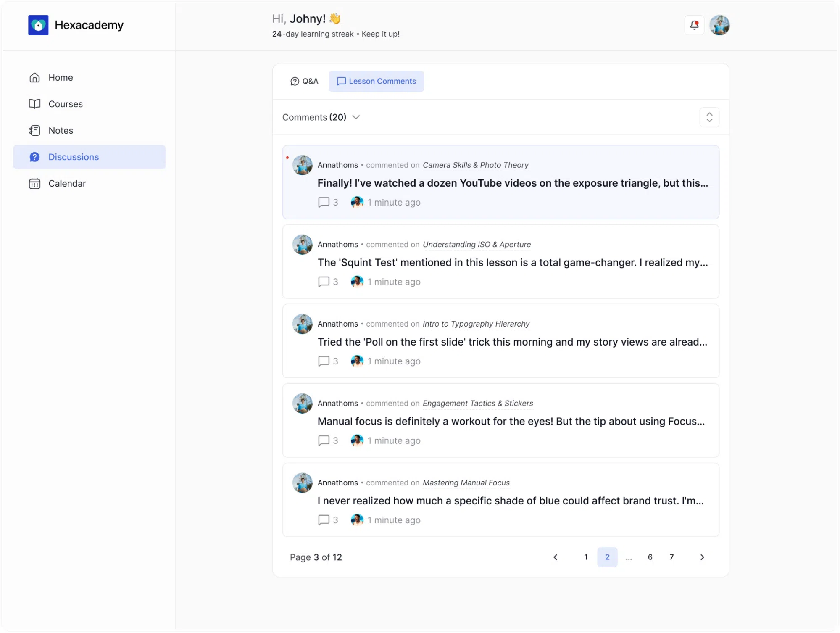Click reply icon on Mastering Manual Focus comment

(324, 520)
